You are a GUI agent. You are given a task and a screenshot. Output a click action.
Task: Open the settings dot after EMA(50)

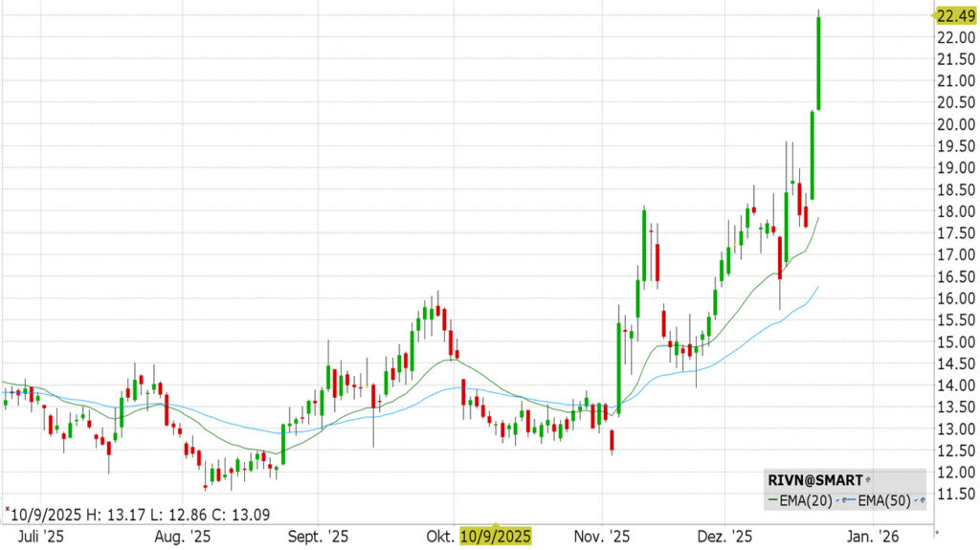(x=922, y=499)
